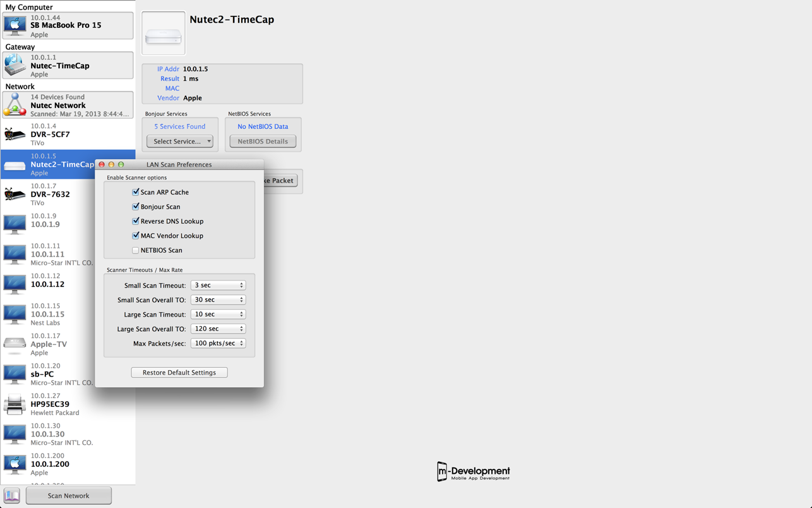Select the Nutec Network entry
Image resolution: width=812 pixels, height=508 pixels.
[68, 105]
